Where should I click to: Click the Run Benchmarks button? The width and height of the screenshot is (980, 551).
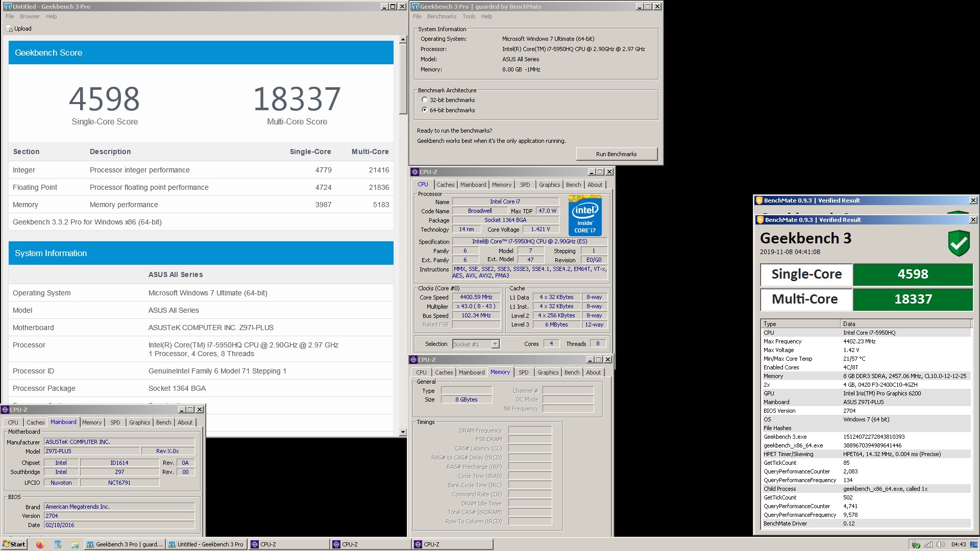617,154
